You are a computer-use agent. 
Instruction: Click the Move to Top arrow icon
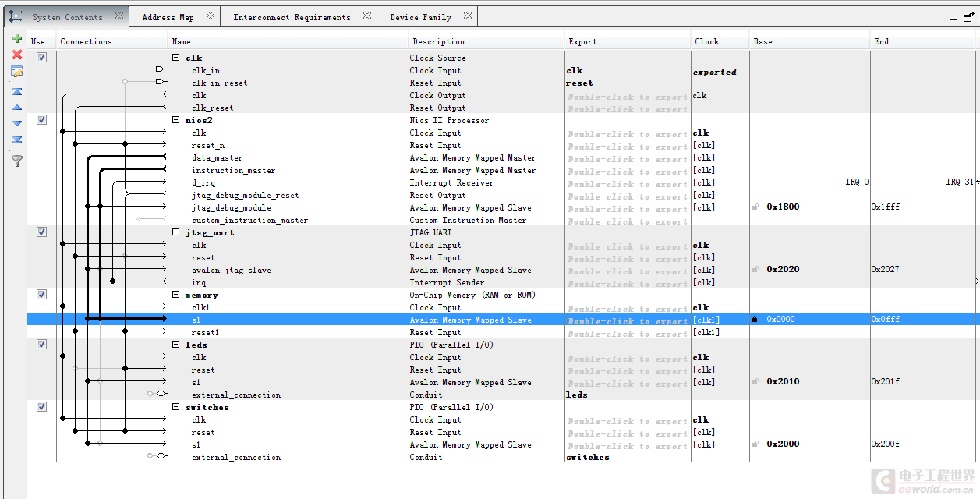click(16, 91)
